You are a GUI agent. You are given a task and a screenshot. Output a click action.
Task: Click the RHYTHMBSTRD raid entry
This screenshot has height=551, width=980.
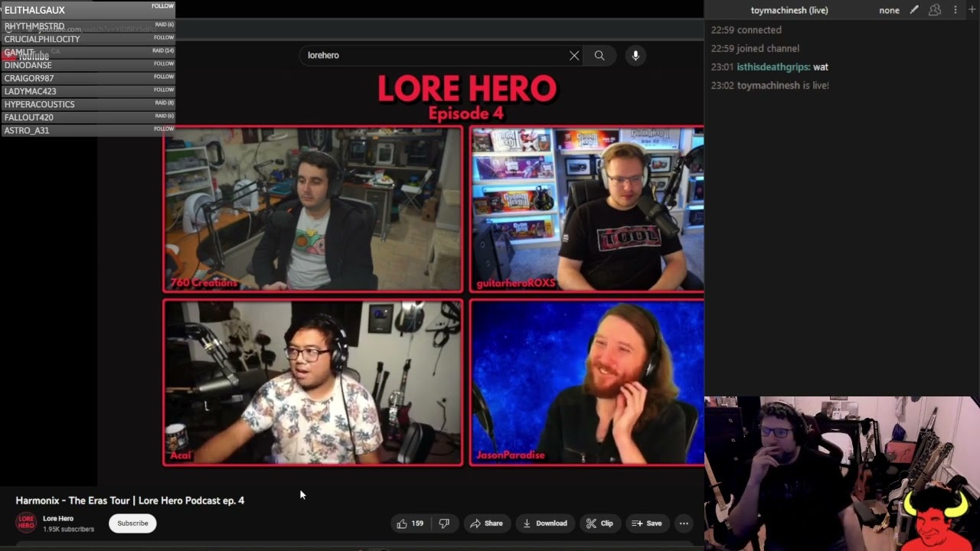point(88,26)
